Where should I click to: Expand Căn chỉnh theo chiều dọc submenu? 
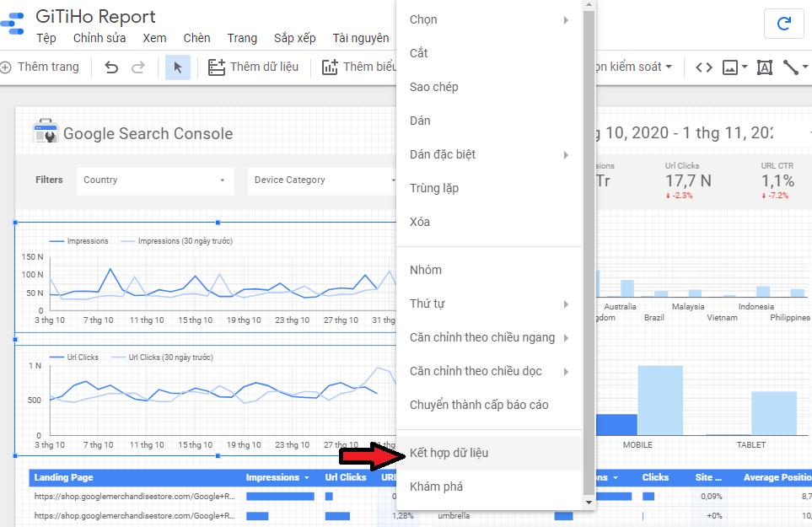566,371
